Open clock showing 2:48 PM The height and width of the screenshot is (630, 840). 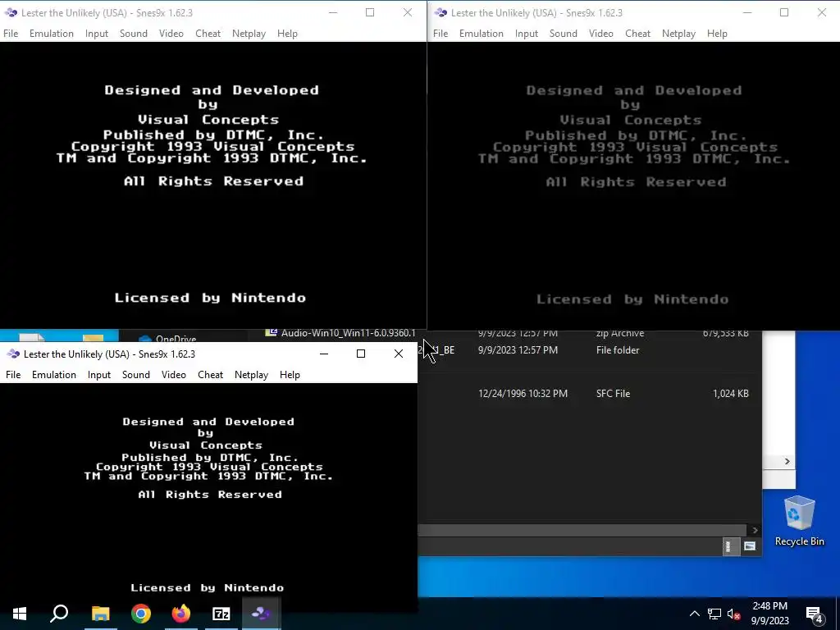(769, 614)
